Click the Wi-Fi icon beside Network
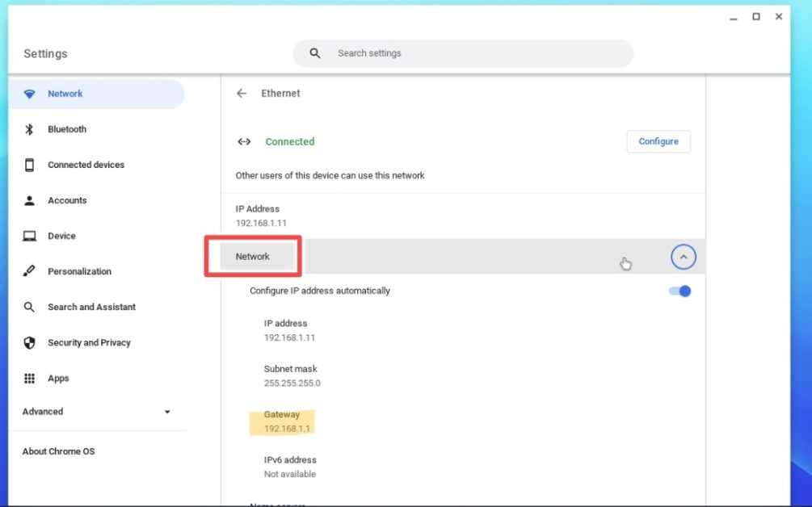The width and height of the screenshot is (812, 507). pos(30,94)
